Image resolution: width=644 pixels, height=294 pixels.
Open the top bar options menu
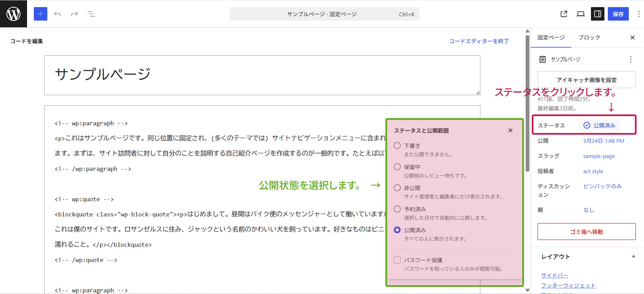pyautogui.click(x=639, y=14)
